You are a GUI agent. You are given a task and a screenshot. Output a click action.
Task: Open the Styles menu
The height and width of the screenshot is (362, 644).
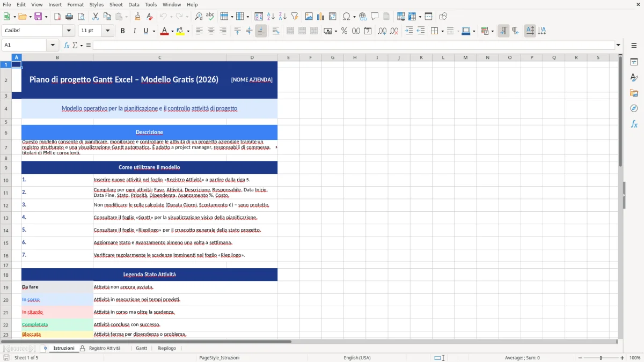pyautogui.click(x=97, y=4)
